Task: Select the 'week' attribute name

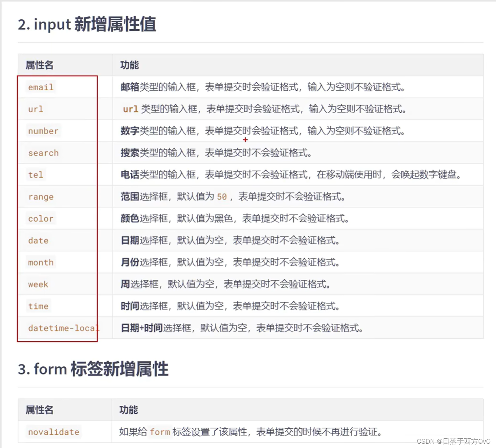Action: coord(38,284)
